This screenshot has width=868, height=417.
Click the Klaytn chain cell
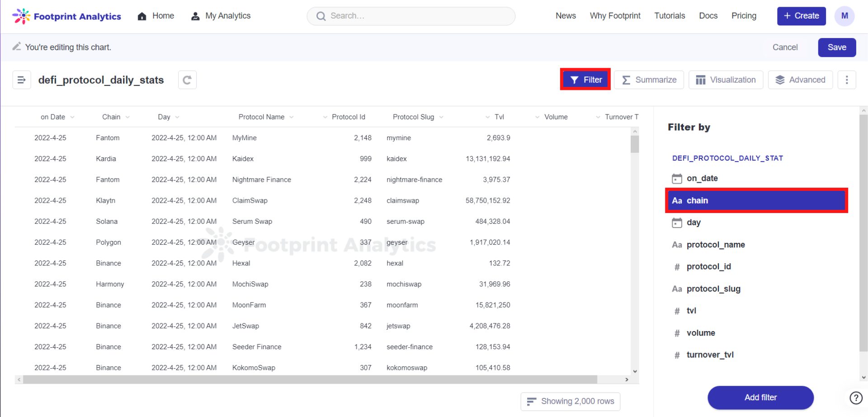coord(105,201)
